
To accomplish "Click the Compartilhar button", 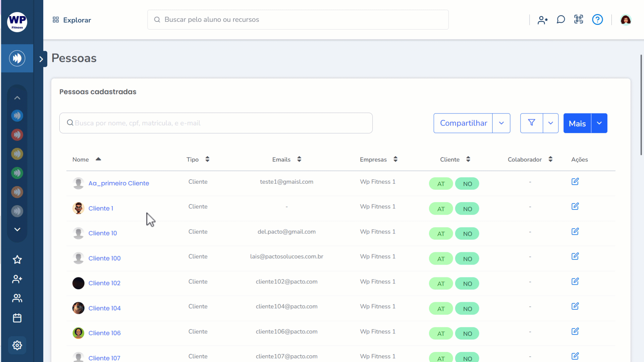I will [463, 123].
